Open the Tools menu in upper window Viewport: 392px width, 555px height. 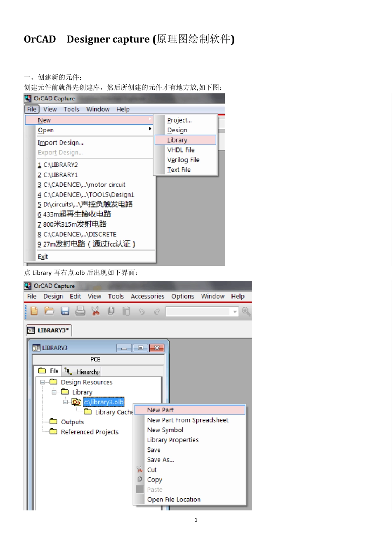pyautogui.click(x=71, y=109)
